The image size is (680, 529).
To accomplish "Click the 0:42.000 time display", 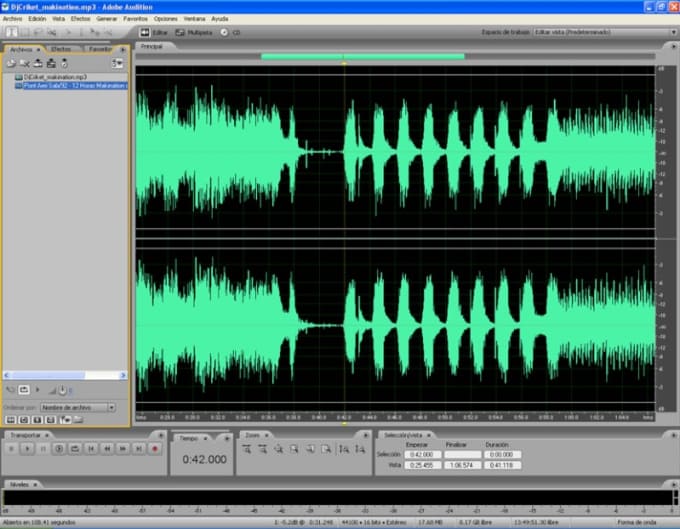I will click(204, 460).
